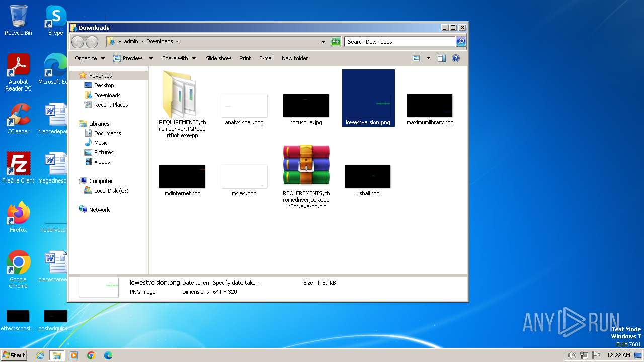Launch CCleaner desktop shortcut
Viewport: 644px width, 362px height.
[x=18, y=119]
